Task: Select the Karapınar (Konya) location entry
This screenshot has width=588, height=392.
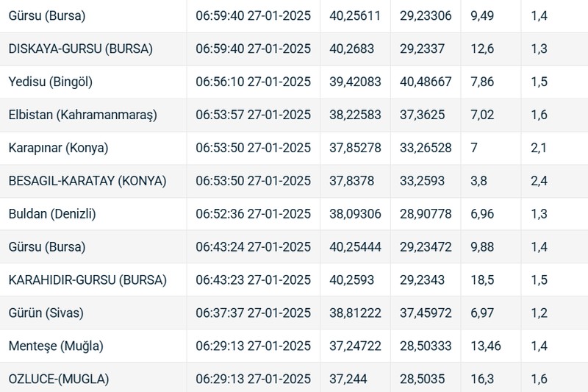Action: click(x=59, y=148)
